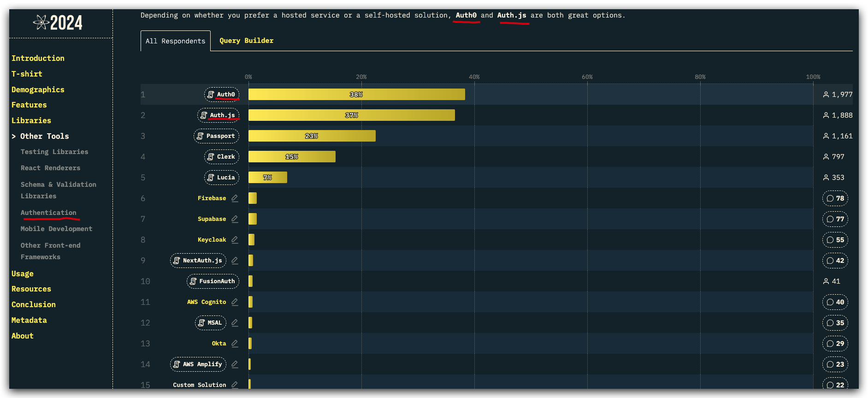
Task: Click the Lucia 7% bar
Action: pyautogui.click(x=268, y=178)
